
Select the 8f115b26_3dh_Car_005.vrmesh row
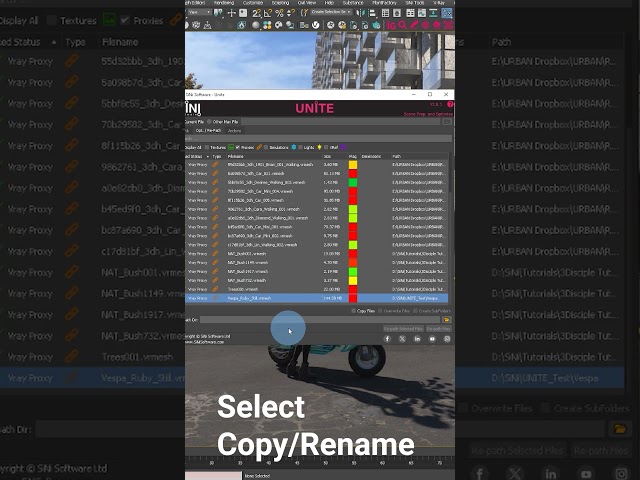(x=317, y=200)
